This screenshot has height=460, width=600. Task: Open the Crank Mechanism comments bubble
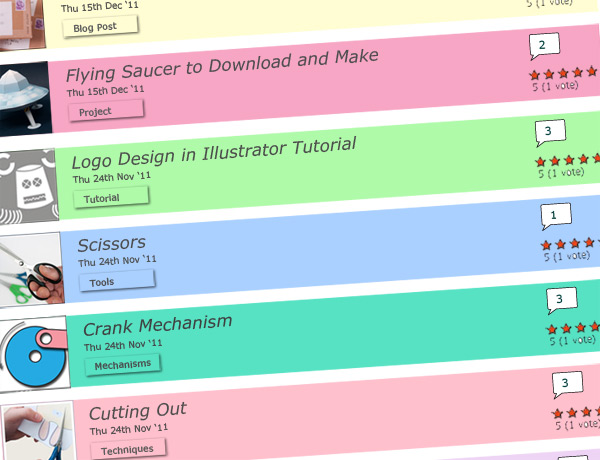click(561, 300)
